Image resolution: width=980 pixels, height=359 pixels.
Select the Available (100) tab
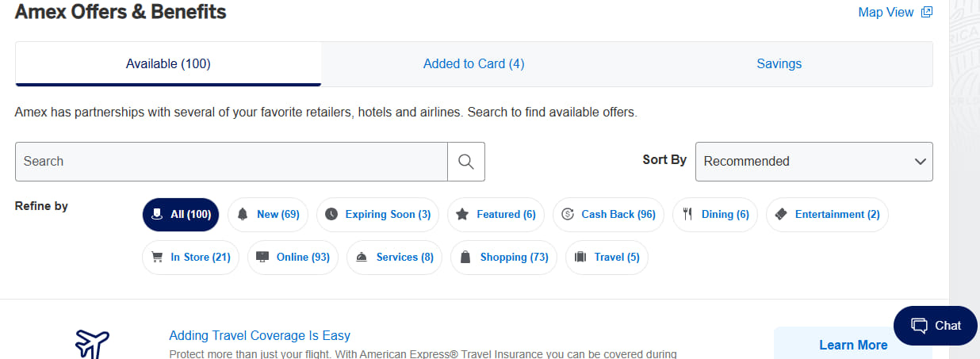coord(168,64)
